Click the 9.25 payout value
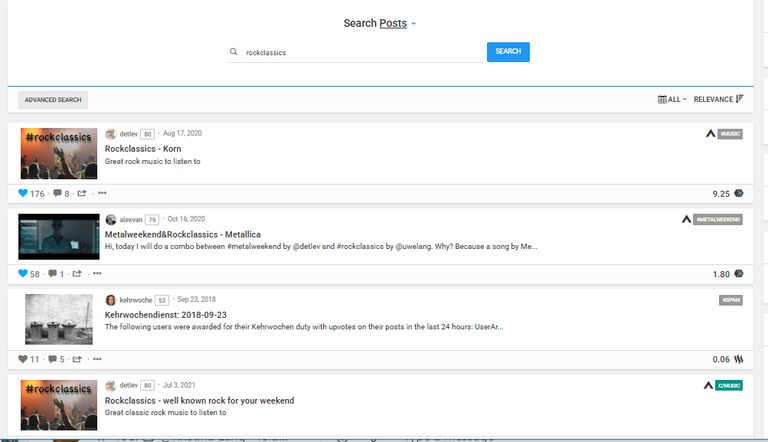This screenshot has width=768, height=442. pyautogui.click(x=721, y=194)
